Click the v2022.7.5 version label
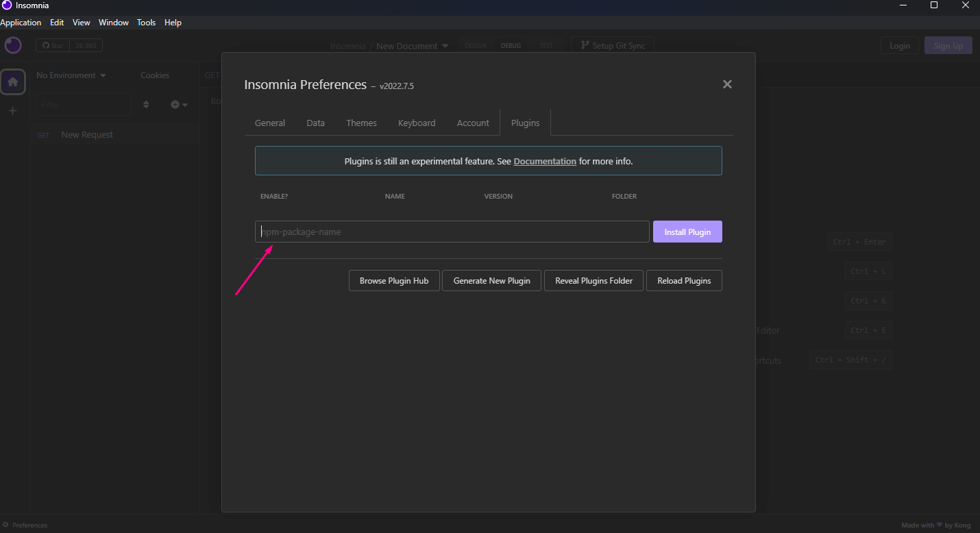Screen dimensions: 980x533 pos(397,86)
